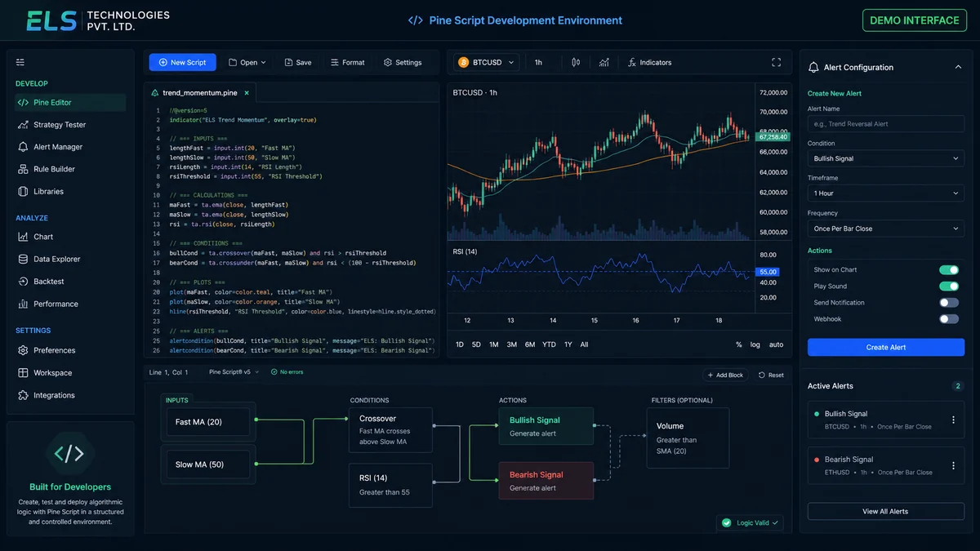The image size is (980, 551).
Task: Click the Integrations icon in the sidebar
Action: [24, 395]
